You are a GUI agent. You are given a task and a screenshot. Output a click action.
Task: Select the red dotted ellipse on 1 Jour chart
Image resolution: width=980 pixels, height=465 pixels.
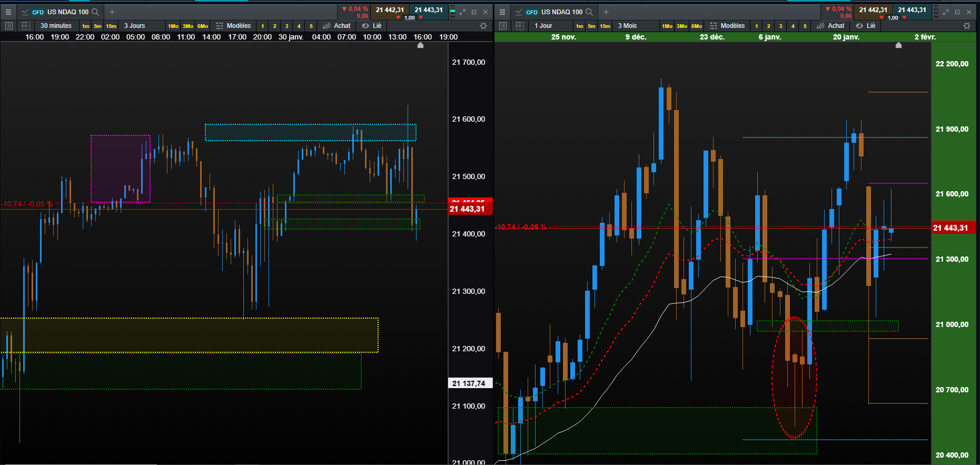coord(794,377)
